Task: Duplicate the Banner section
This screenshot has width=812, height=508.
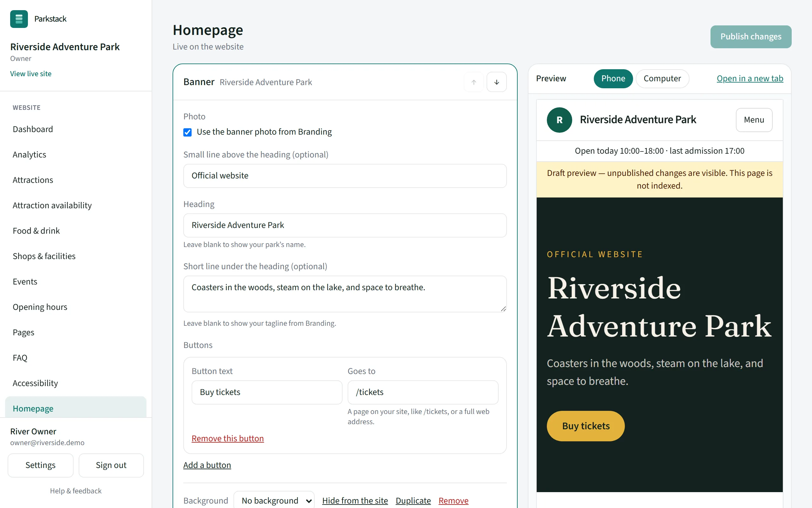Action: tap(413, 501)
